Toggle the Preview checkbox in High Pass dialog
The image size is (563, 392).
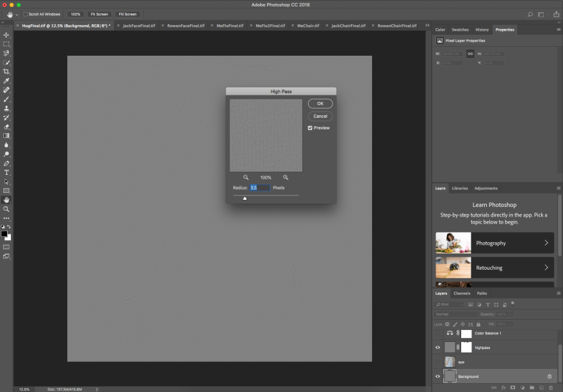(309, 127)
